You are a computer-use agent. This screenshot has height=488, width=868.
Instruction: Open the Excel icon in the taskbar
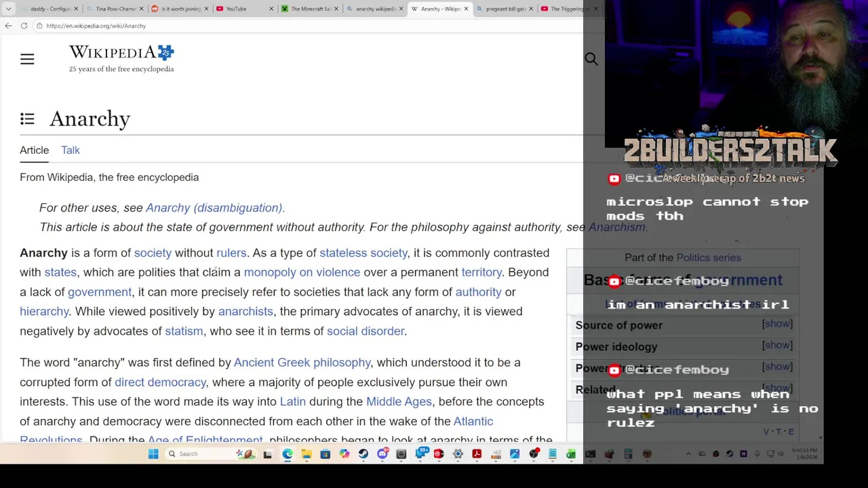(x=571, y=454)
